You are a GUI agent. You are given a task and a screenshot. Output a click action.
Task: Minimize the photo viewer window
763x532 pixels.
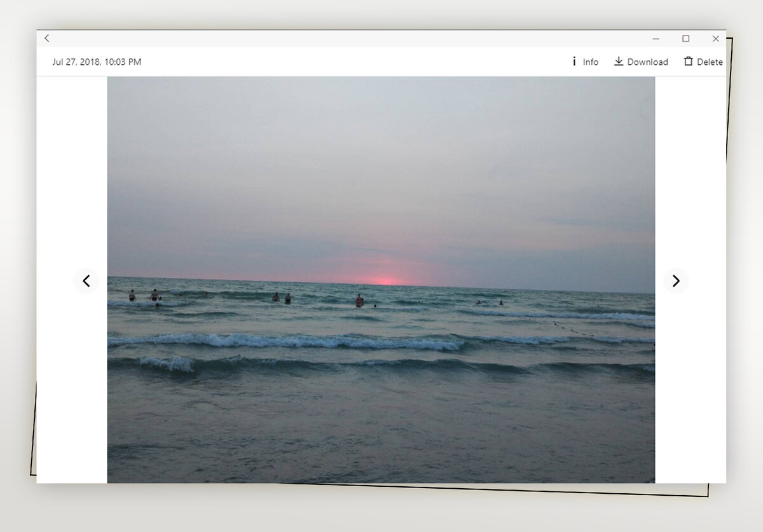[x=656, y=39]
